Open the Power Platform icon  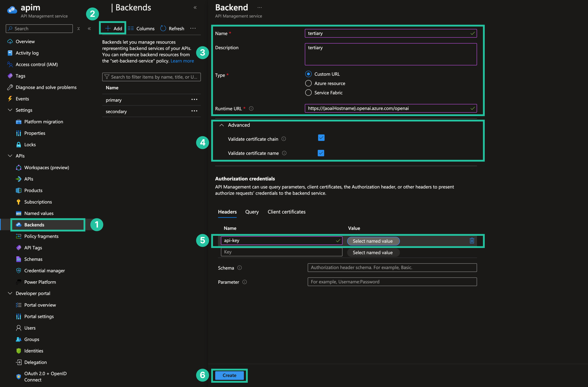coord(19,282)
